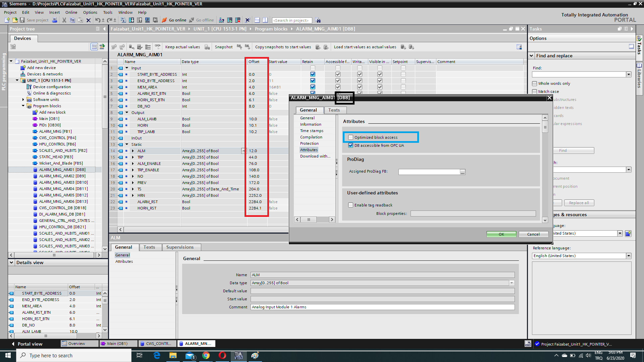Check Whole words only option
This screenshot has width=644, height=362.
point(534,83)
